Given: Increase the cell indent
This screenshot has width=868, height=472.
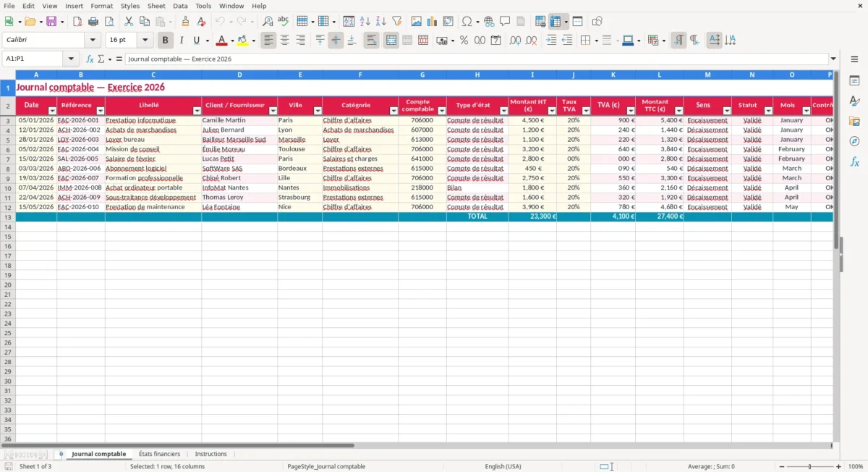Looking at the screenshot, I should coord(551,41).
